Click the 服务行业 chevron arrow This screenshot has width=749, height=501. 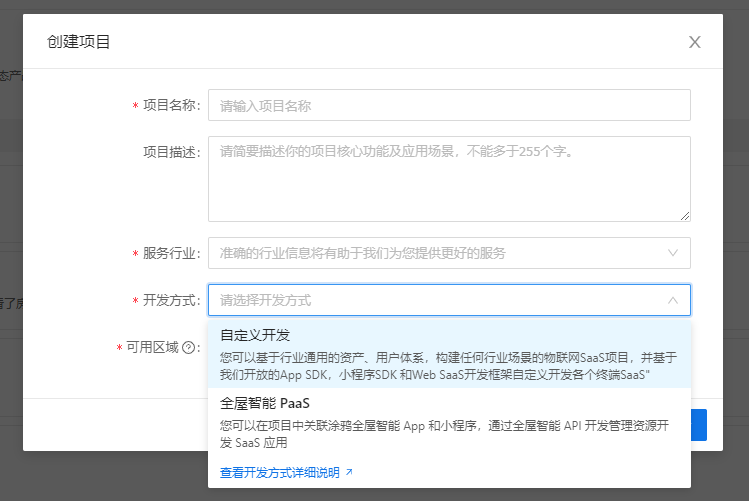tap(673, 253)
